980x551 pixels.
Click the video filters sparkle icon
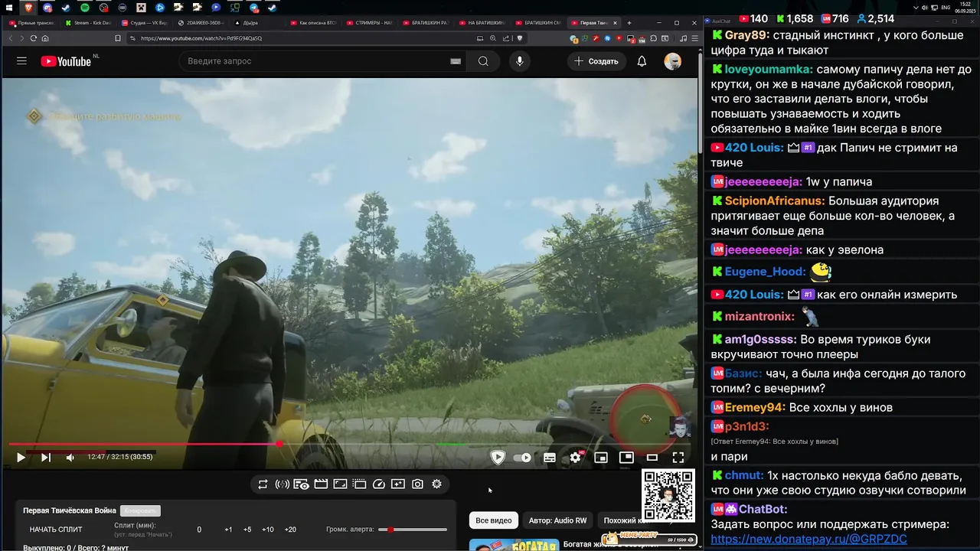(x=398, y=484)
